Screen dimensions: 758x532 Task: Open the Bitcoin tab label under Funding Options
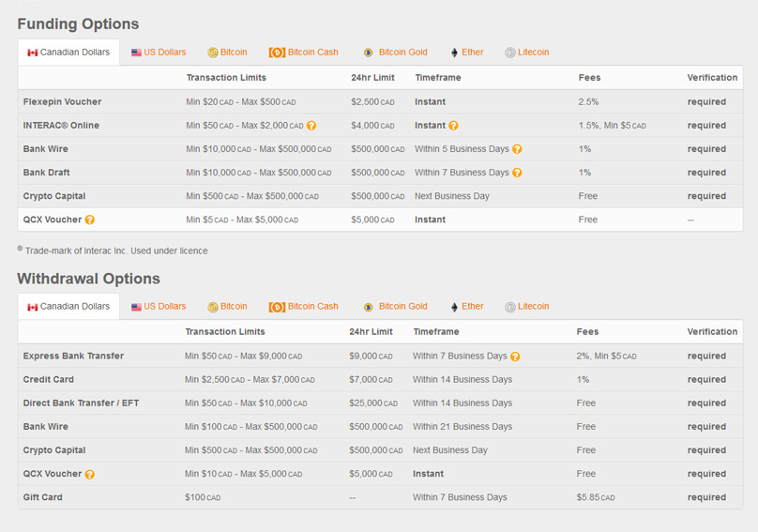click(x=234, y=53)
